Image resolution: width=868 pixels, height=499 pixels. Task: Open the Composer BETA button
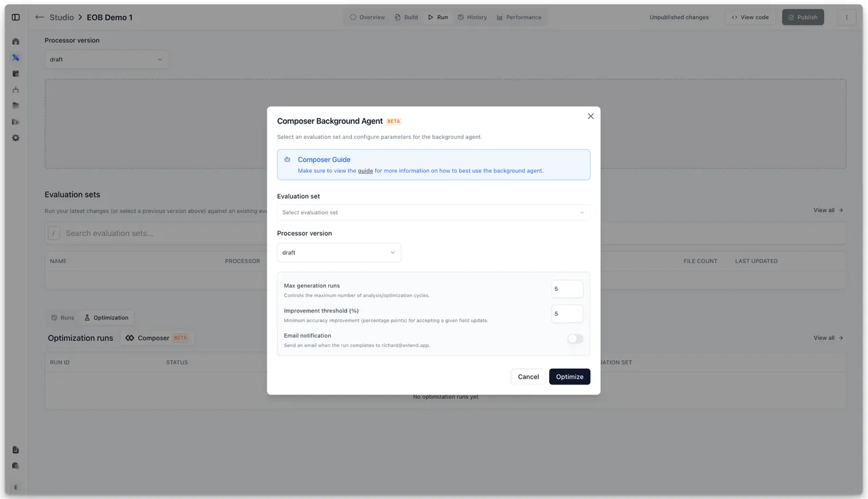tap(157, 338)
